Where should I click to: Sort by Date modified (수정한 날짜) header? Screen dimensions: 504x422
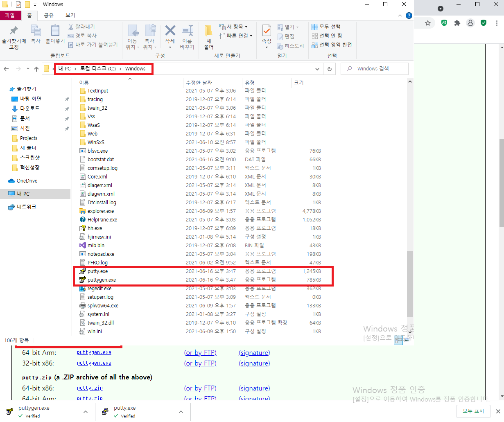click(199, 83)
